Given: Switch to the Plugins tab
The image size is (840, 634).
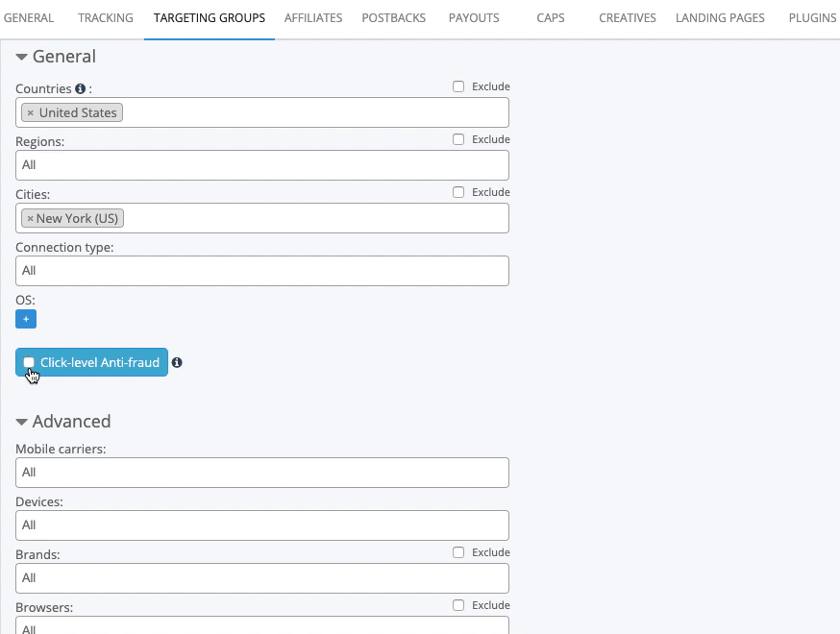Looking at the screenshot, I should click(x=813, y=18).
